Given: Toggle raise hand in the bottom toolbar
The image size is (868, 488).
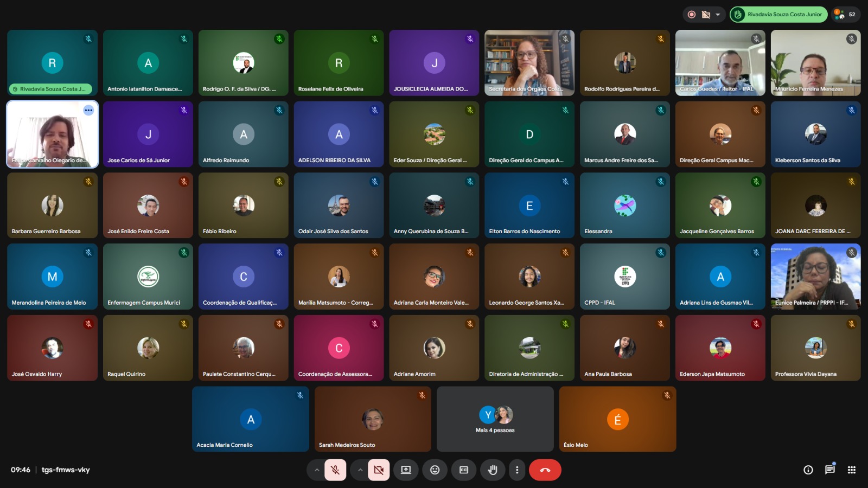Looking at the screenshot, I should click(x=493, y=470).
